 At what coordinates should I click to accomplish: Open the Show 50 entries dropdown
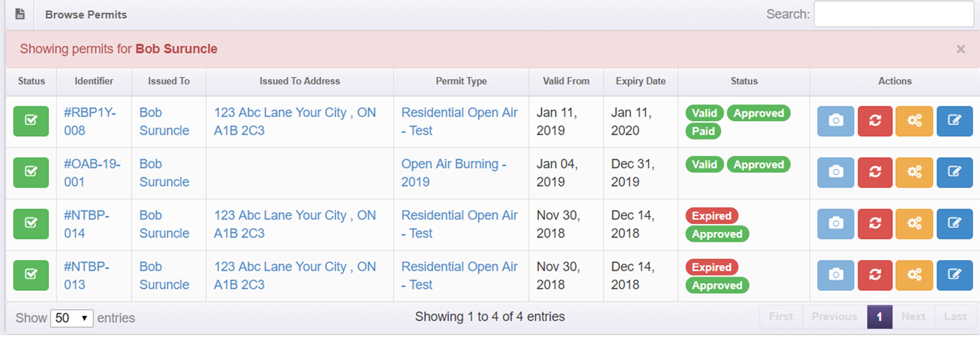tap(72, 318)
